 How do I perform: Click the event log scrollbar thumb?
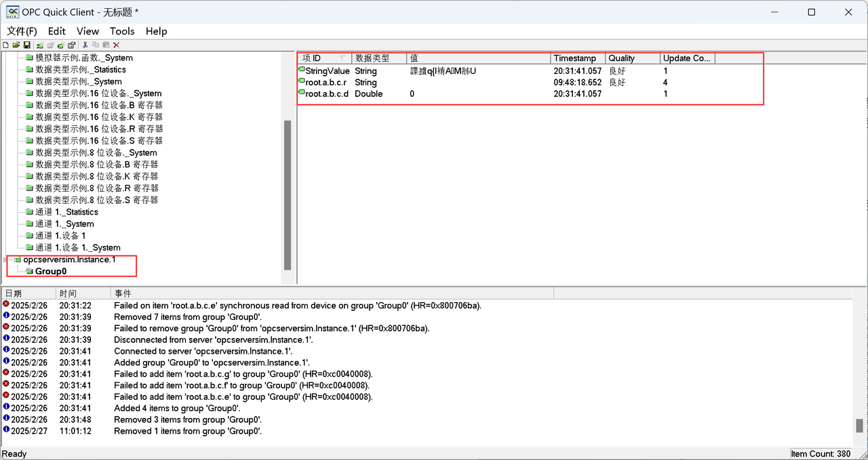(859, 425)
